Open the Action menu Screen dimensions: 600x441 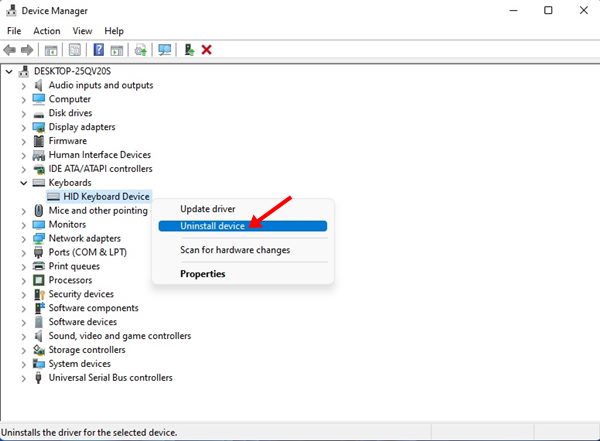46,31
